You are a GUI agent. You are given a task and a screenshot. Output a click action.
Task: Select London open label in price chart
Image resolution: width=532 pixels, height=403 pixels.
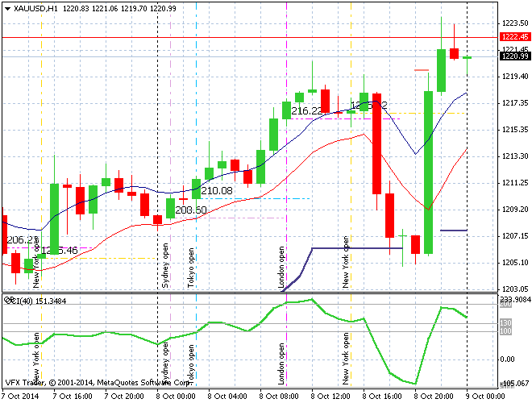click(281, 268)
